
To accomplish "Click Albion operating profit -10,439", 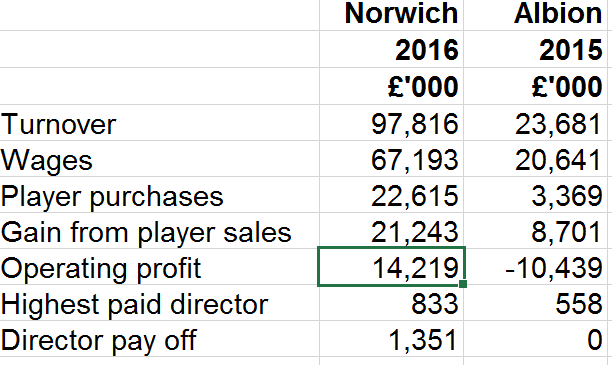I will point(536,267).
